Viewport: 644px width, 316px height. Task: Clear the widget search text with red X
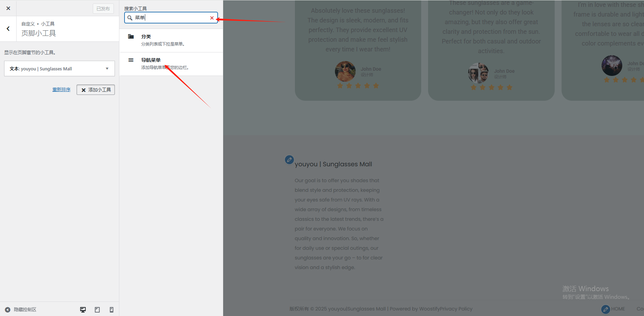point(212,18)
